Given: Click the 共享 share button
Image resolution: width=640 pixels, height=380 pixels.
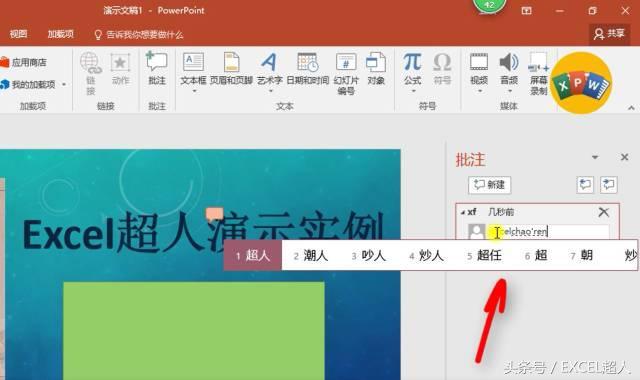Looking at the screenshot, I should pyautogui.click(x=609, y=34).
